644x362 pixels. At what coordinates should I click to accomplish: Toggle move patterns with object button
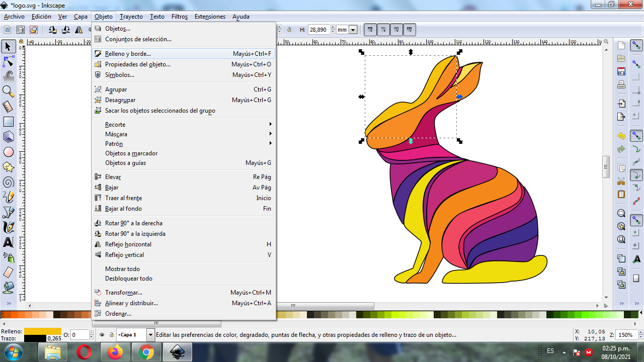[410, 30]
